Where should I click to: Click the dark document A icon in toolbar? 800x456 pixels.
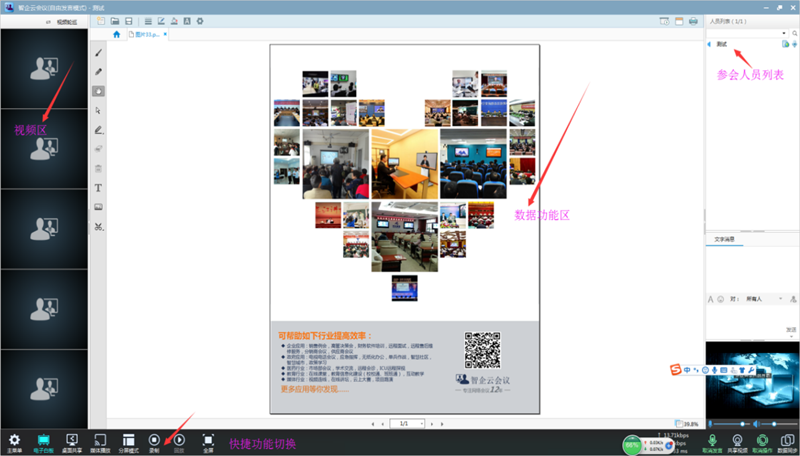pos(187,21)
